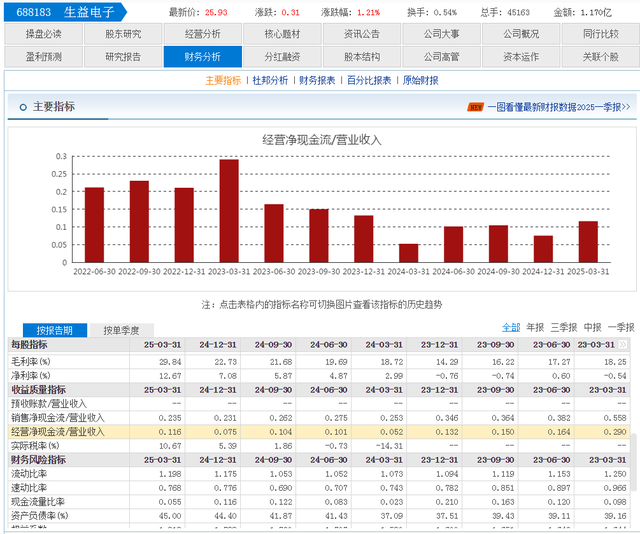Open the 经营分析 tab

(x=203, y=34)
